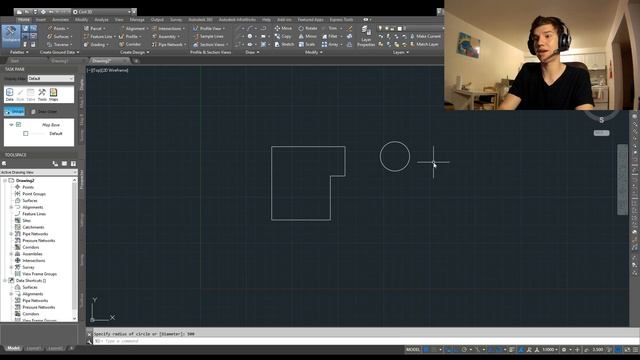Open the 1:1000 annotation scale dropdown
The height and width of the screenshot is (360, 640).
(551, 350)
